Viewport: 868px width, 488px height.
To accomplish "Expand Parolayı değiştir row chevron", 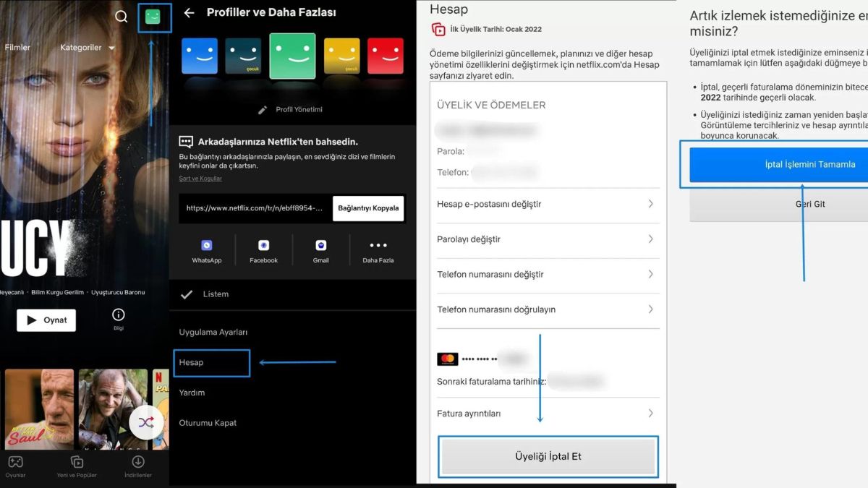I will 650,240.
